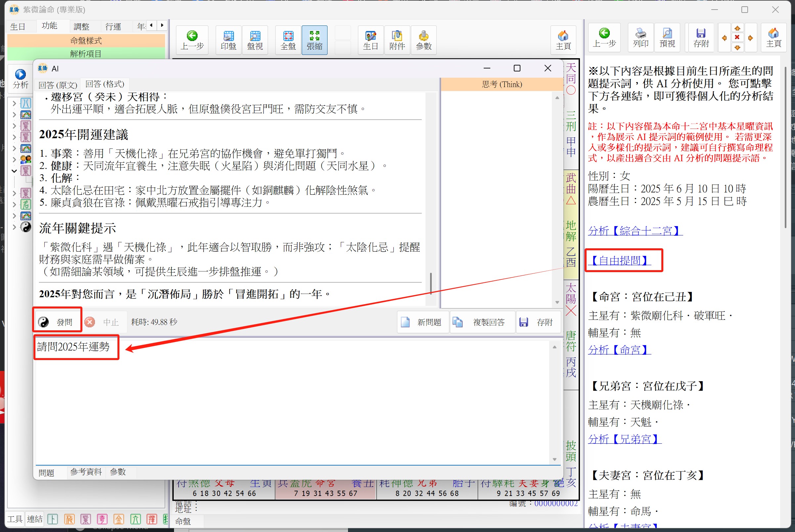
Task: Click the 列印 print icon in right panel
Action: pos(640,37)
